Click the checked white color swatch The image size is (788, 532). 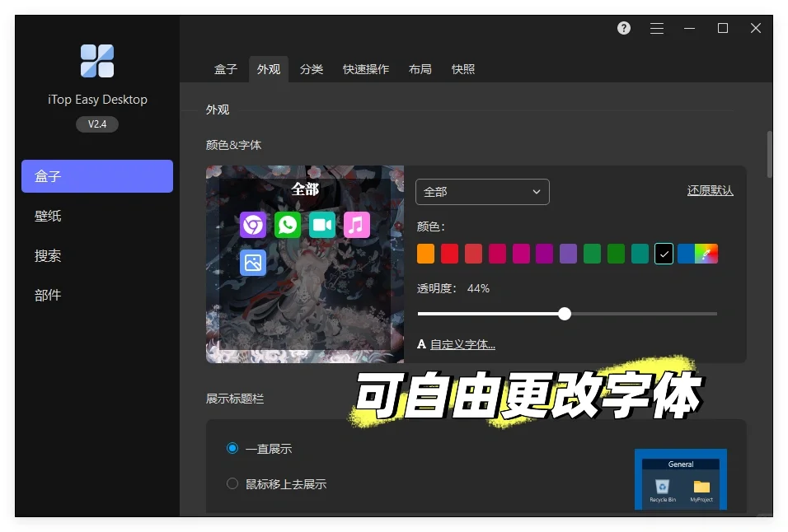(x=664, y=254)
